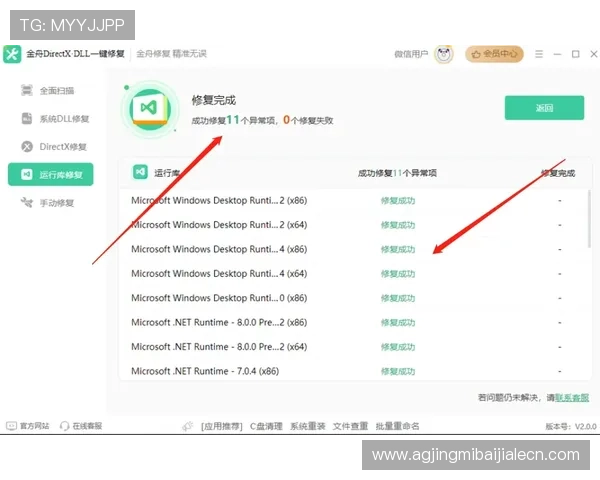Switch to DirectX修复 tab
This screenshot has width=600, height=480.
(x=51, y=147)
